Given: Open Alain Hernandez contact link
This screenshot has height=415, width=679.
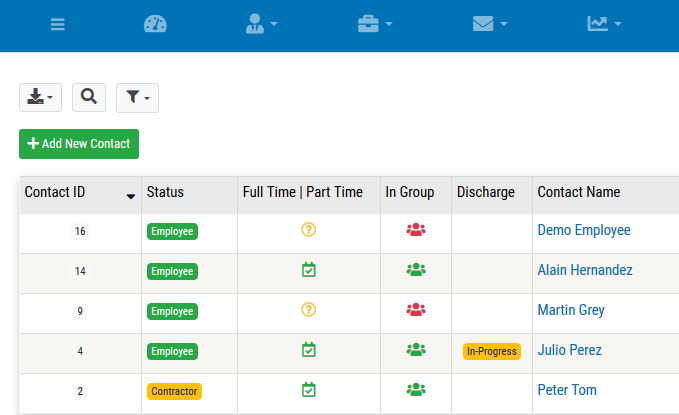Looking at the screenshot, I should 584,271.
